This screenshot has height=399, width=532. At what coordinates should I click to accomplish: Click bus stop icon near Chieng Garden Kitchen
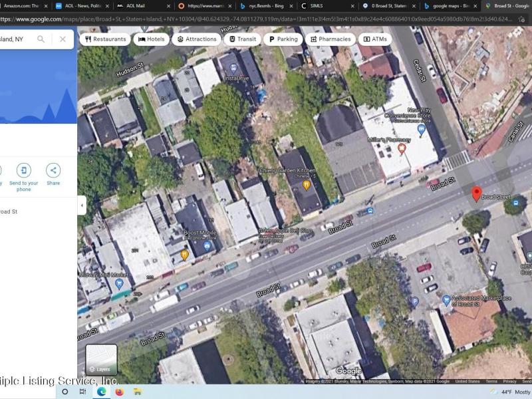pyautogui.click(x=370, y=211)
